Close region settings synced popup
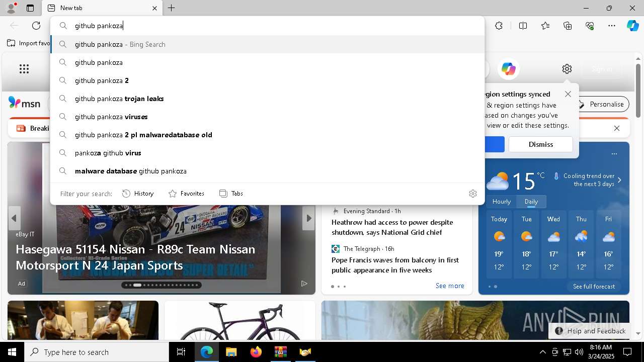Screen dimensions: 644x362 tap(568, 94)
